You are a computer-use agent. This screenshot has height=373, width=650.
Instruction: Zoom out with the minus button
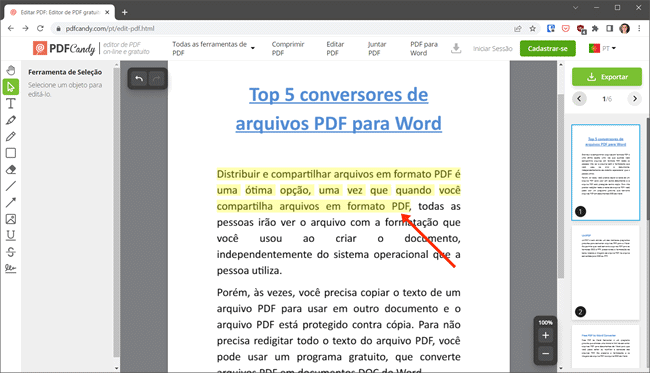click(x=546, y=354)
